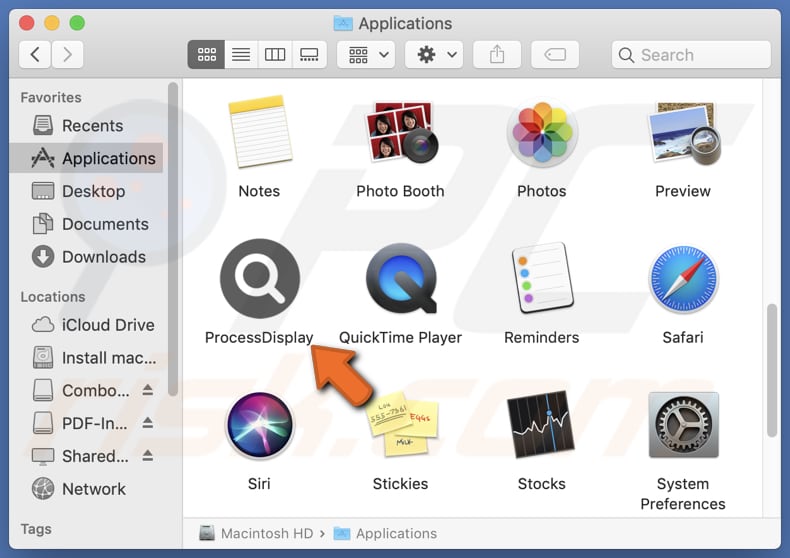The image size is (790, 558).
Task: Select the Photo Booth app icon
Action: pyautogui.click(x=401, y=132)
